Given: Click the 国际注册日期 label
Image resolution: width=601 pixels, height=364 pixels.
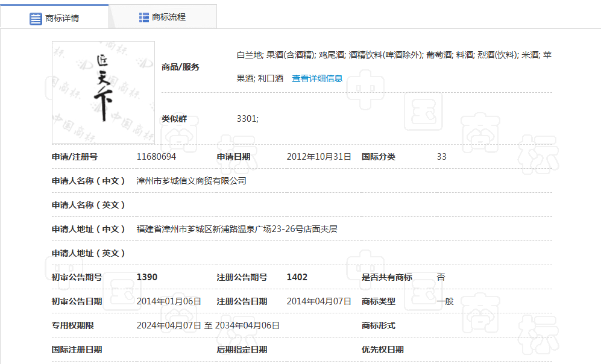Looking at the screenshot, I should pyautogui.click(x=77, y=350).
